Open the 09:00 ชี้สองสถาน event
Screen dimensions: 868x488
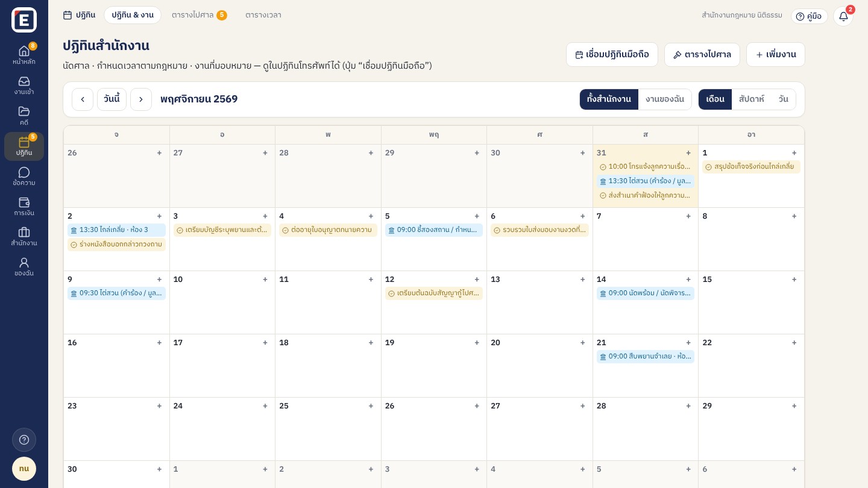[434, 230]
